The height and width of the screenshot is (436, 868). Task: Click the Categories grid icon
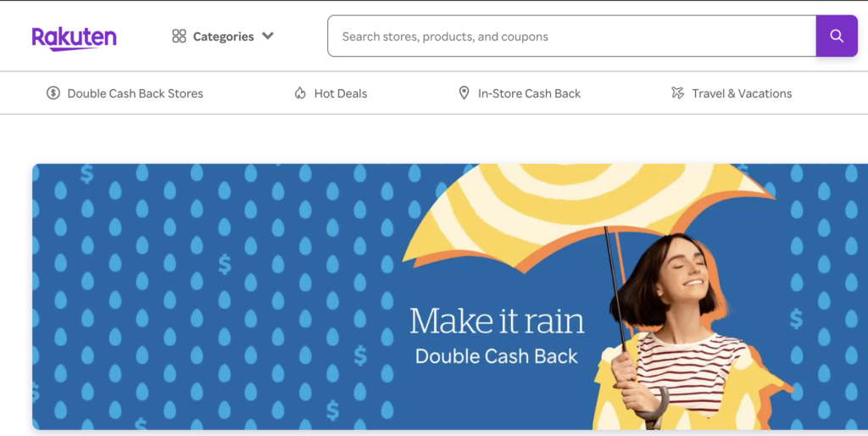coord(179,36)
